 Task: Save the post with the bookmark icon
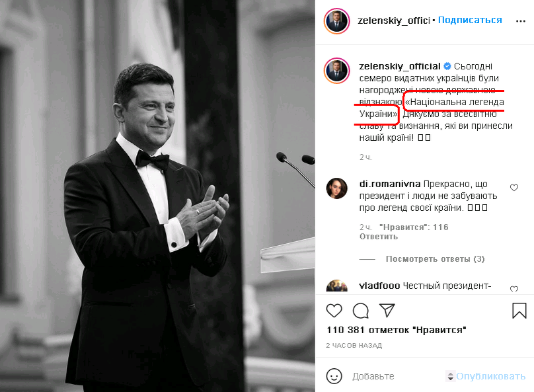[x=518, y=310]
